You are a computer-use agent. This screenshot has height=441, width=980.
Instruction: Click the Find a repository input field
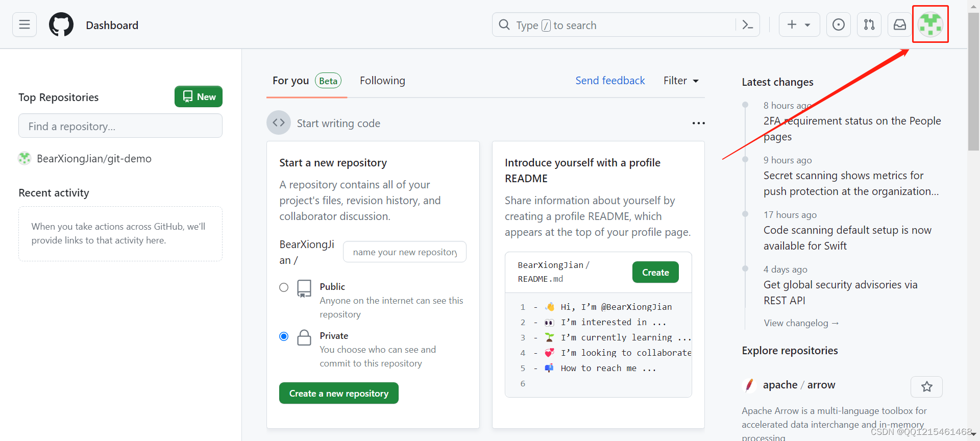tap(120, 126)
